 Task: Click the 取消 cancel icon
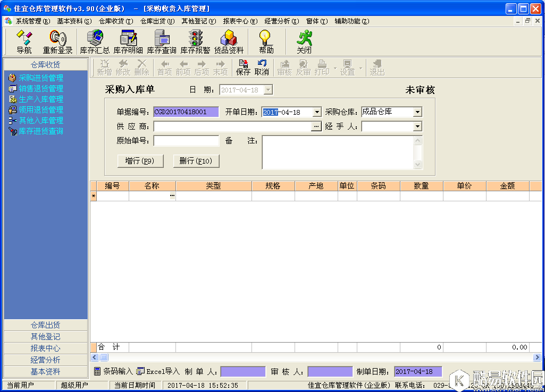(x=261, y=67)
